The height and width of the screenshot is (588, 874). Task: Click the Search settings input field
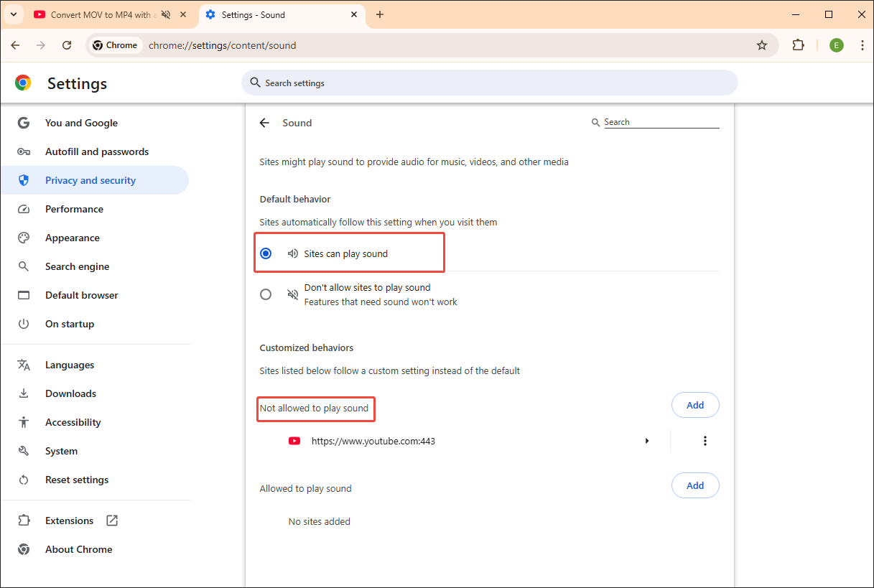[489, 83]
